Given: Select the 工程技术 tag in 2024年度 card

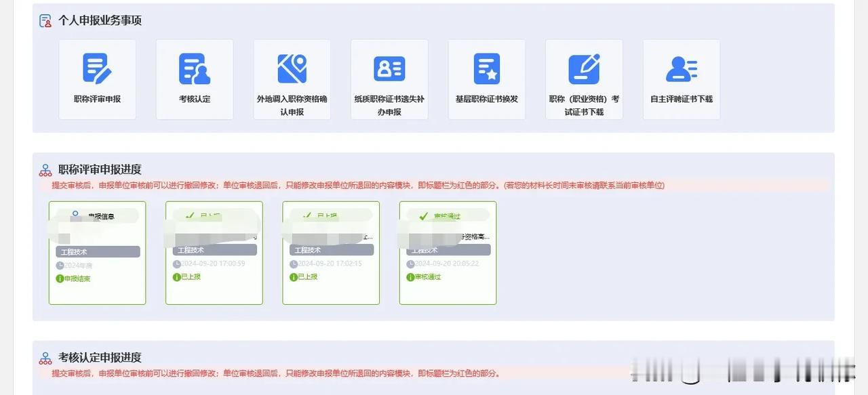Looking at the screenshot, I should click(x=98, y=252).
